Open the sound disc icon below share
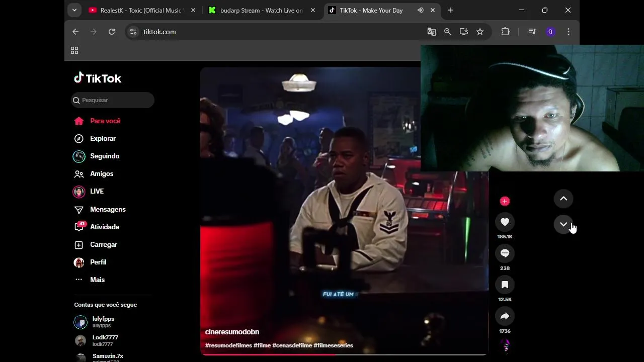 (x=505, y=345)
